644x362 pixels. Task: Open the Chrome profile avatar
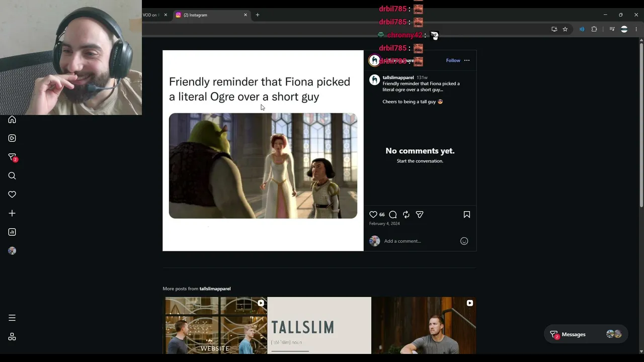click(624, 29)
